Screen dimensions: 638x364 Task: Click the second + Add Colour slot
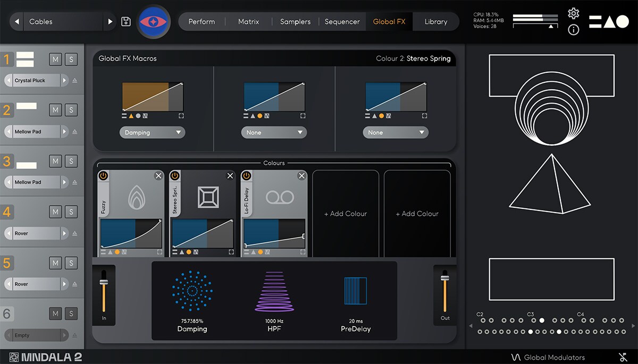(x=417, y=214)
